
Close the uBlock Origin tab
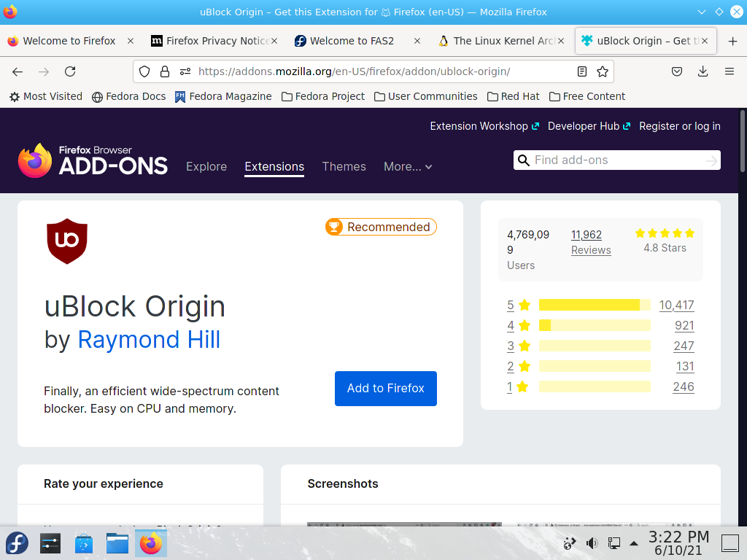point(705,42)
